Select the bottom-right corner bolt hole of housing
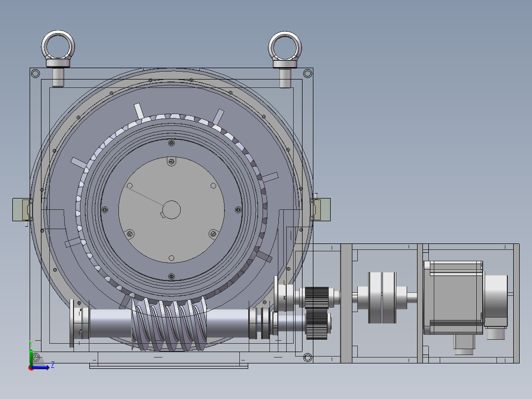Image resolution: width=532 pixels, height=399 pixels. point(308,357)
